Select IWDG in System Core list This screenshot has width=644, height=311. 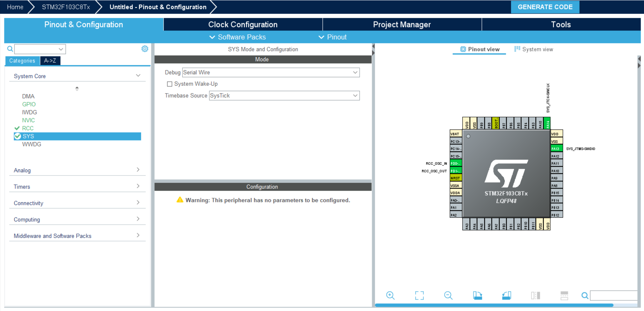[30, 112]
